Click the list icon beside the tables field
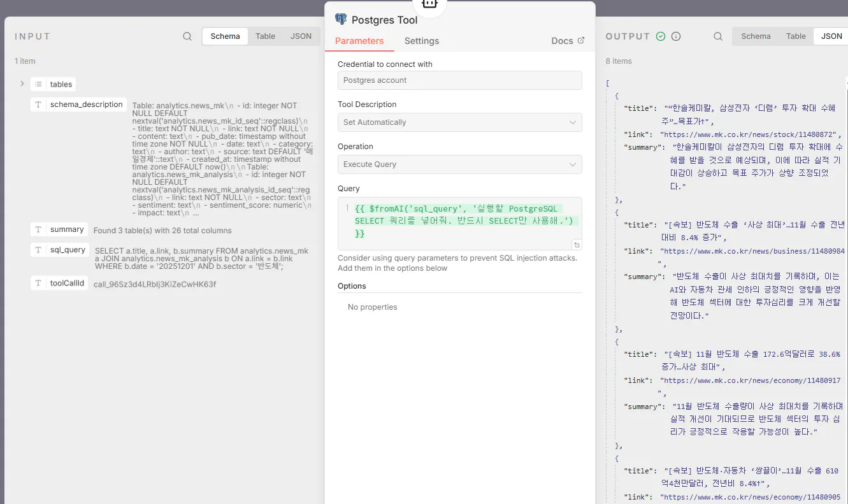848x504 pixels. (x=38, y=84)
